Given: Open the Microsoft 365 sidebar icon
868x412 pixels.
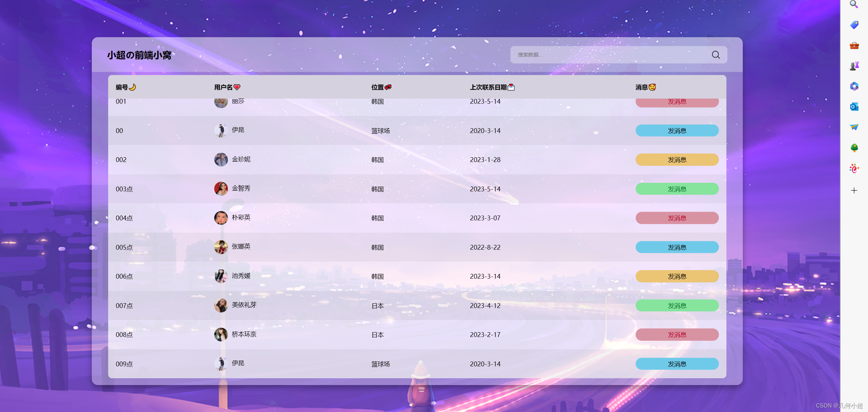Looking at the screenshot, I should click(854, 86).
